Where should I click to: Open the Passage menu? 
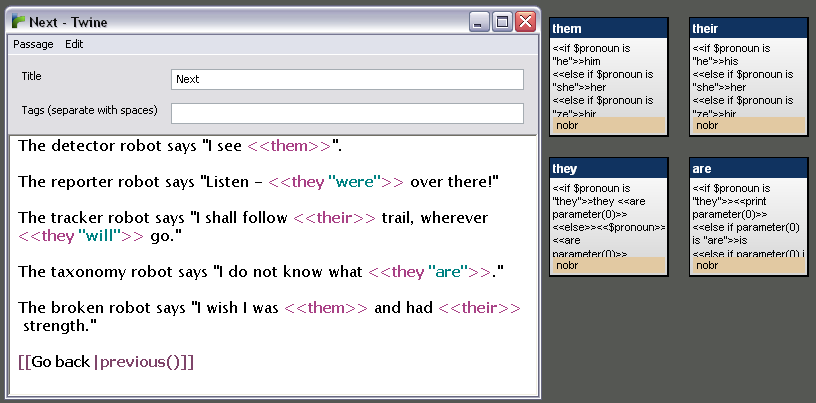click(x=33, y=44)
